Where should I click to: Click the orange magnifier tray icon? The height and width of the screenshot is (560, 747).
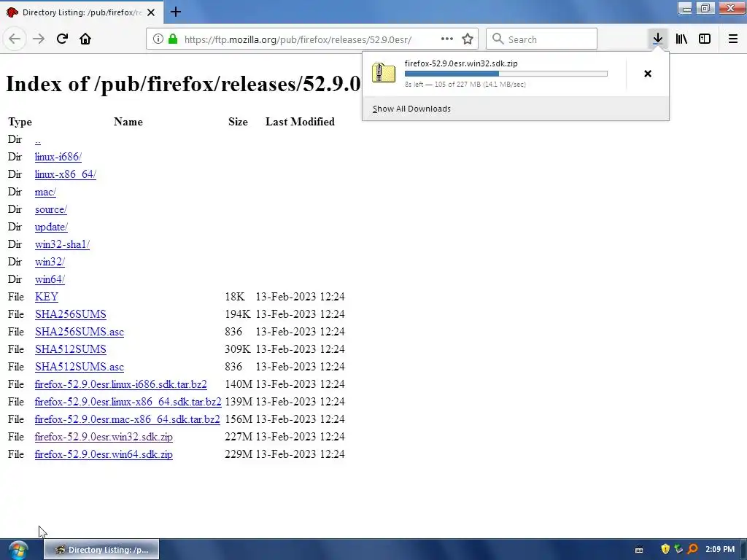693,550
